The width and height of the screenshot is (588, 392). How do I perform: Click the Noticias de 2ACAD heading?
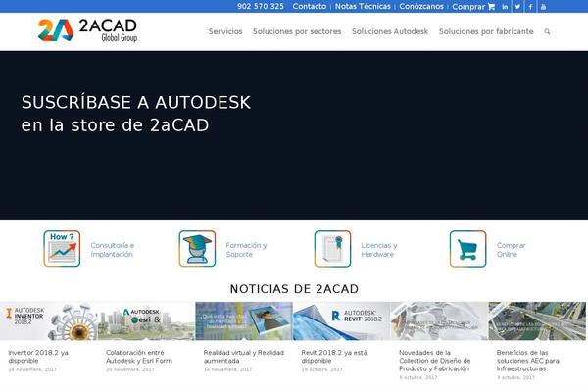(294, 289)
